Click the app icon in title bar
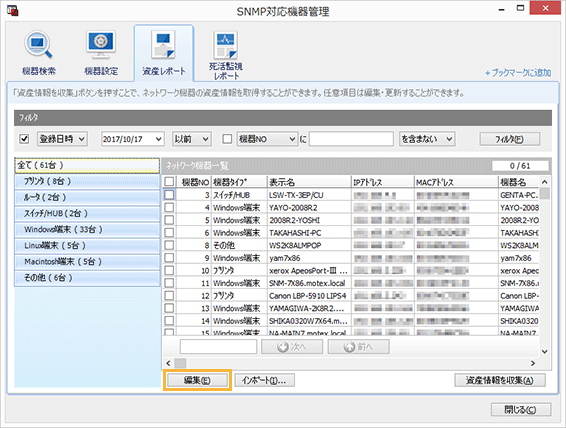Image resolution: width=566 pixels, height=428 pixels. [x=13, y=10]
